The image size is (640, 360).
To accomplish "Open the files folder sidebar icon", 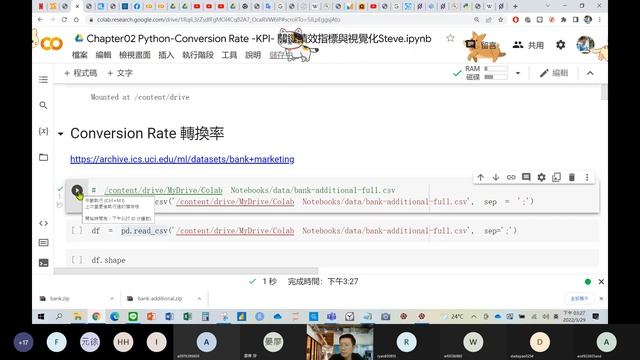I will pyautogui.click(x=43, y=157).
